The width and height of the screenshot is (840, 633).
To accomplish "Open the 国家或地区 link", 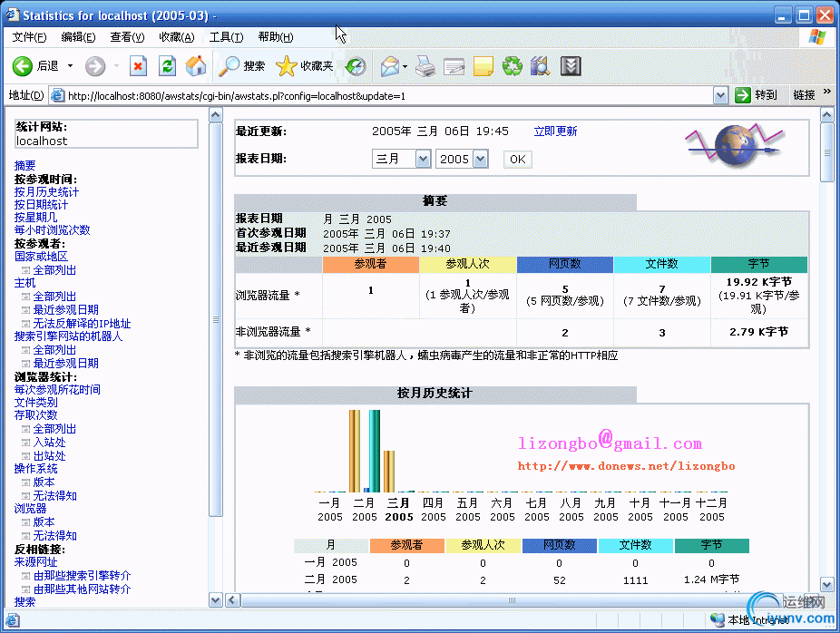I will [41, 257].
